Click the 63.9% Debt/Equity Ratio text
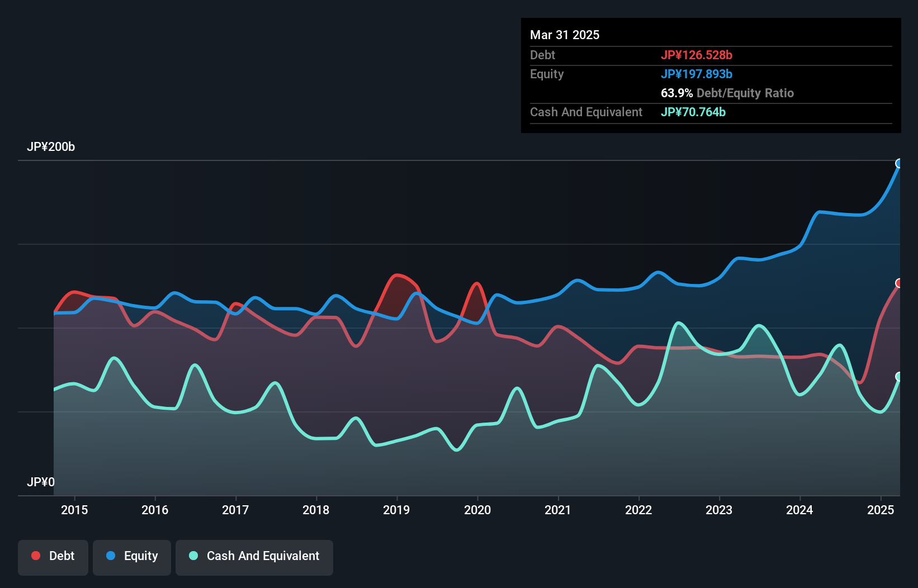Image resolution: width=918 pixels, height=588 pixels. coord(727,93)
